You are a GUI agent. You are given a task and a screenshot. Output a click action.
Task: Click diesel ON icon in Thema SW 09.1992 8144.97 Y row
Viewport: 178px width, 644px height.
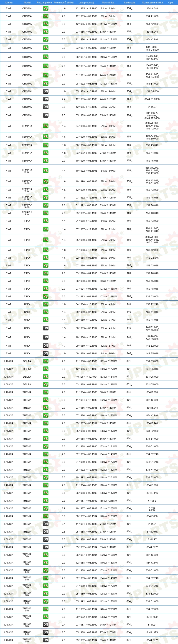(x=46, y=640)
